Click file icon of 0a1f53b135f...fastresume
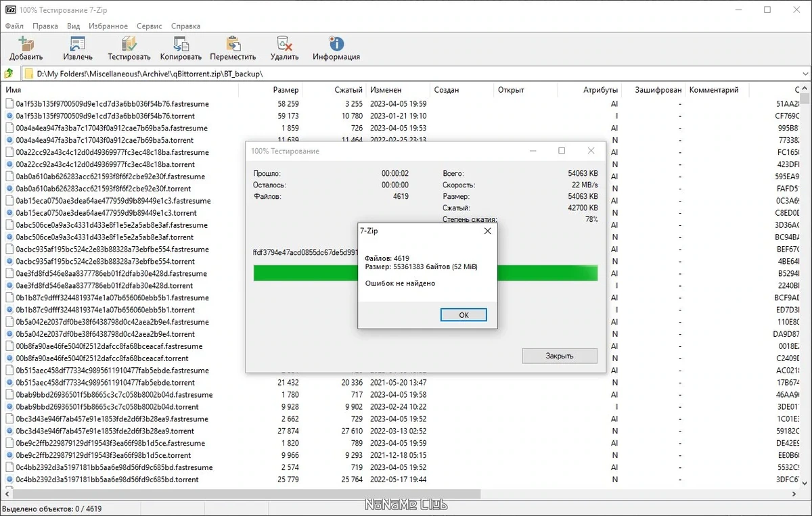The height and width of the screenshot is (516, 812). point(9,104)
